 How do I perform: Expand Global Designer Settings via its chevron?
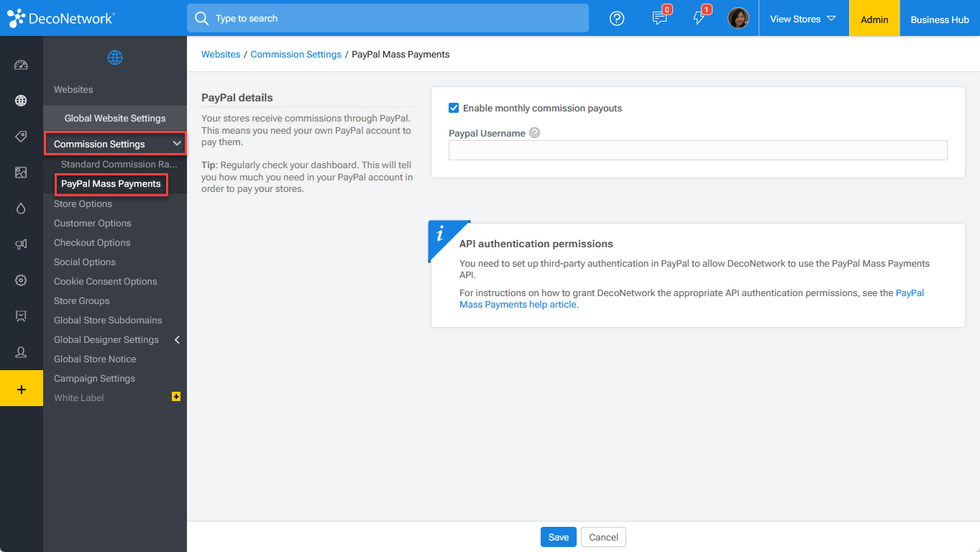coord(177,339)
